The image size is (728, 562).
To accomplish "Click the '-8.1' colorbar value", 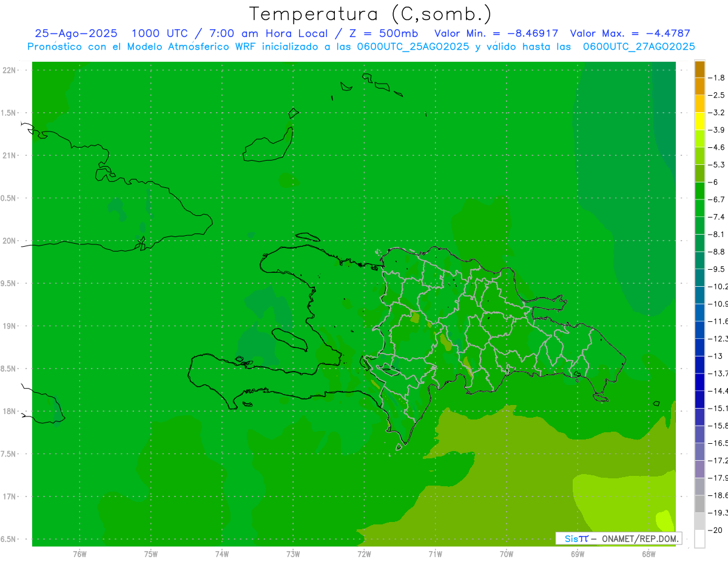I will [x=716, y=234].
